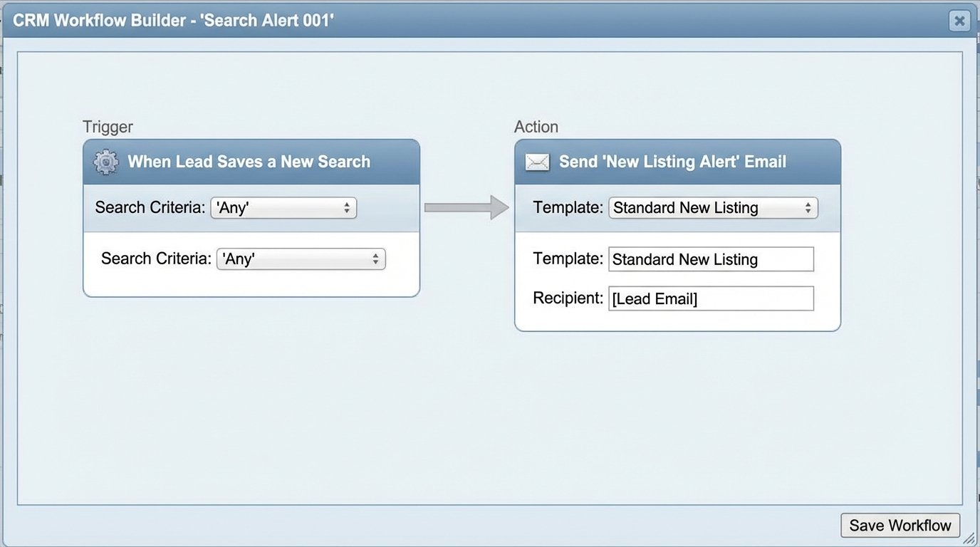Click the arrows inside first Search Criteria selector
Image resolution: width=980 pixels, height=547 pixels.
tap(348, 207)
